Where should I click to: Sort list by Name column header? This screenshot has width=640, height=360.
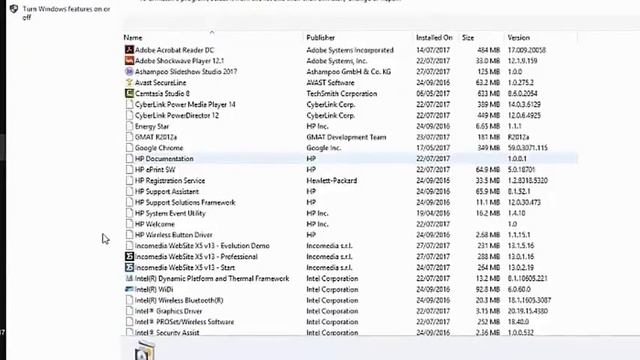click(133, 38)
